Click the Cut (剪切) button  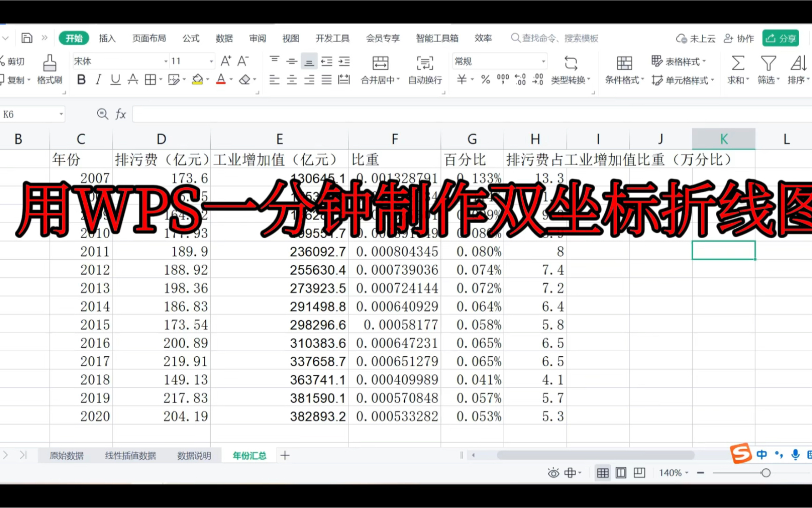point(12,61)
